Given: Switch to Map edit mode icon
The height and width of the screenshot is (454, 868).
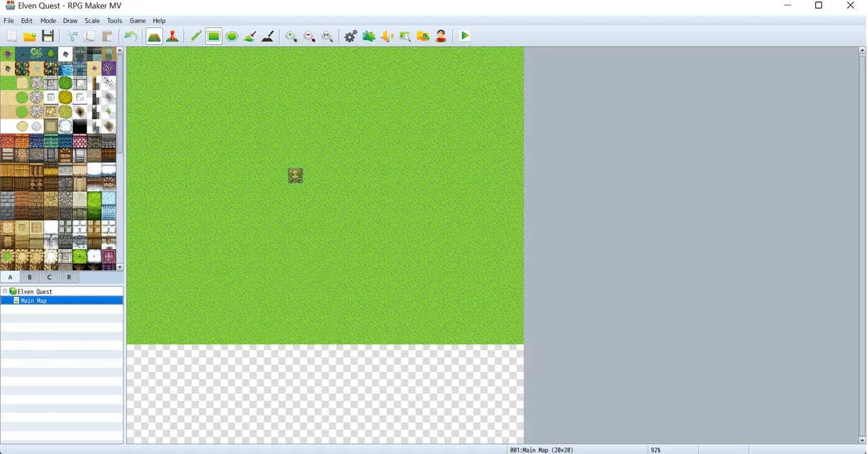Looking at the screenshot, I should click(x=154, y=36).
